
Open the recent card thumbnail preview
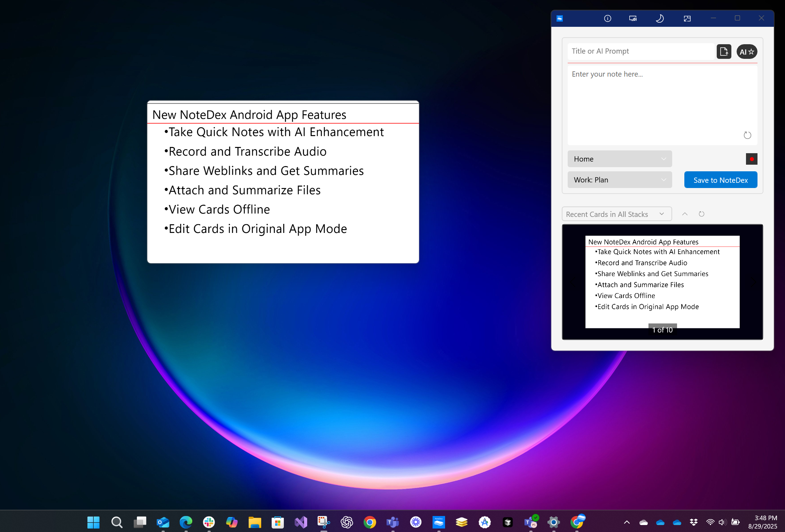point(662,282)
